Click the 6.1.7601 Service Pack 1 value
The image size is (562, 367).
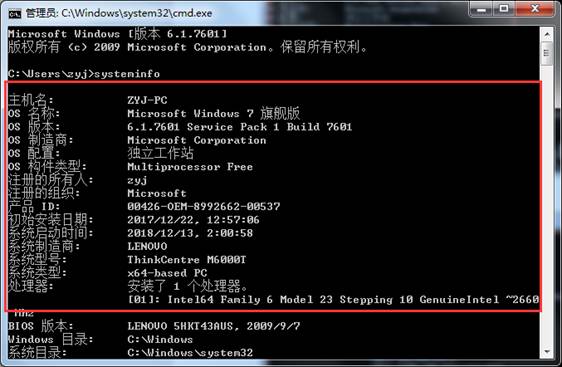pyautogui.click(x=239, y=127)
